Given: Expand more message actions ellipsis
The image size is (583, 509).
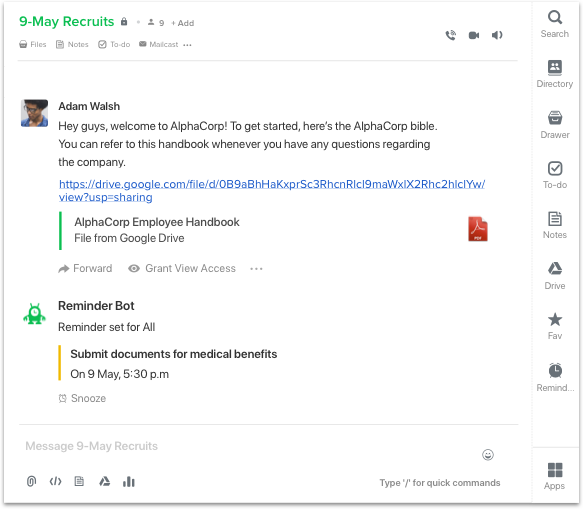Looking at the screenshot, I should pyautogui.click(x=256, y=268).
